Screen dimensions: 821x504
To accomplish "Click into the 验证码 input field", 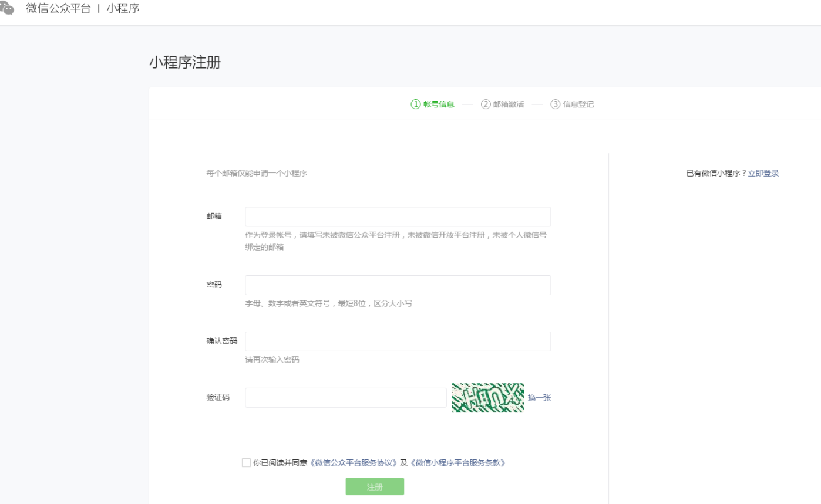I will click(345, 398).
